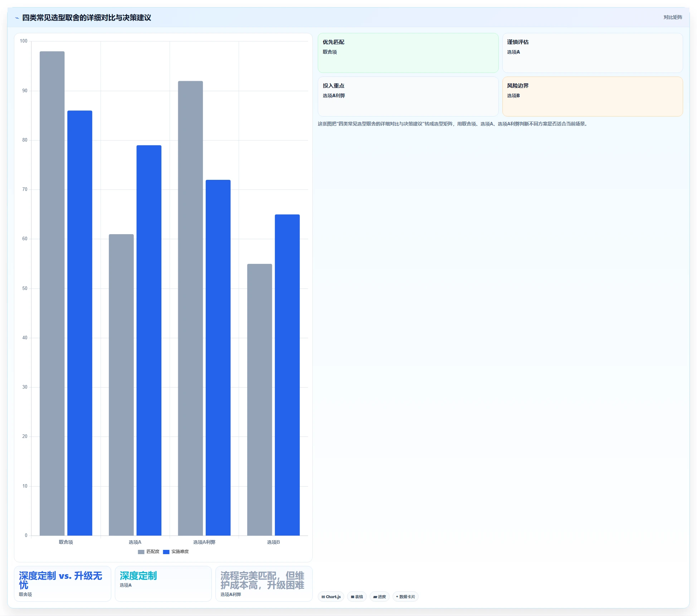Open the 谨慎评估 card
Viewport: 697px width, 616px height.
coord(593,53)
